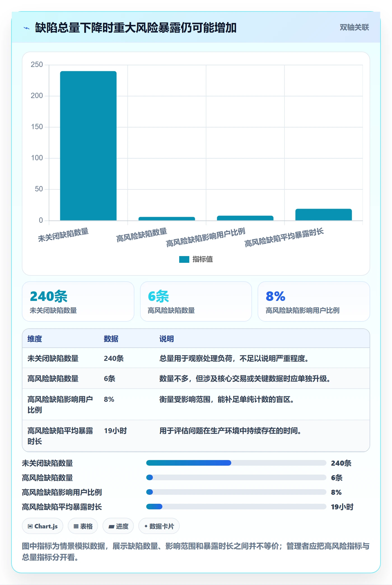Viewport: 392px width, 585px height.
Task: Click the 250 y-axis tick label
Action: [37, 65]
